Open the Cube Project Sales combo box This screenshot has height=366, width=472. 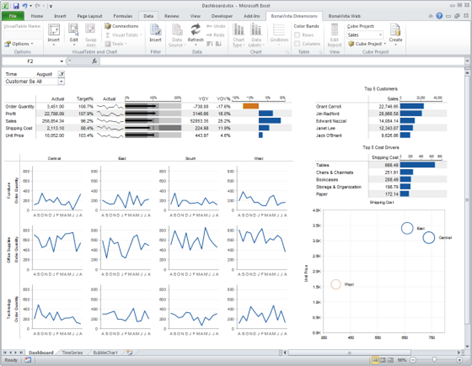tap(365, 35)
